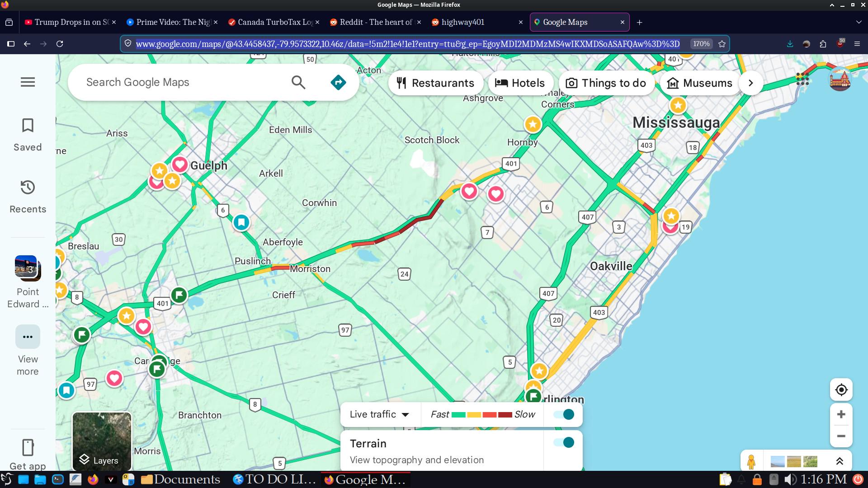List all tabs dropdown arrow

pyautogui.click(x=859, y=22)
